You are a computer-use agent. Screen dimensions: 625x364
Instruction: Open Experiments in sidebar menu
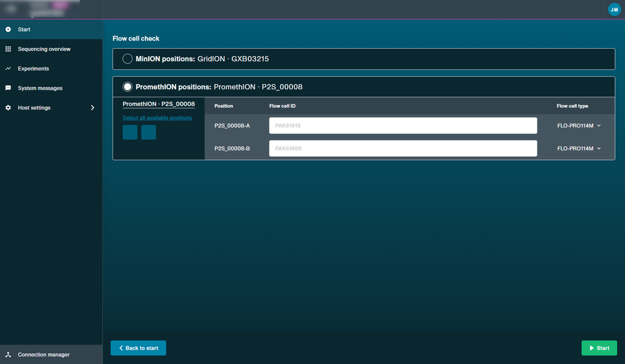click(34, 69)
